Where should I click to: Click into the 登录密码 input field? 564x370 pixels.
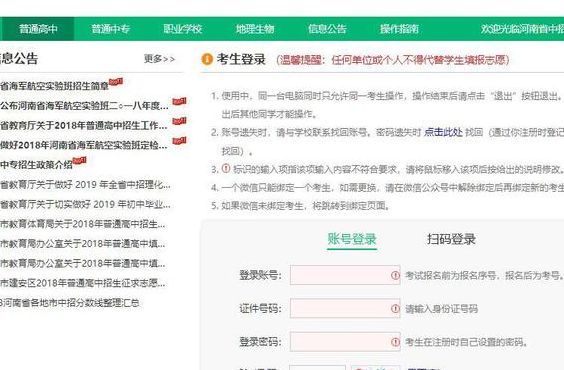point(345,341)
